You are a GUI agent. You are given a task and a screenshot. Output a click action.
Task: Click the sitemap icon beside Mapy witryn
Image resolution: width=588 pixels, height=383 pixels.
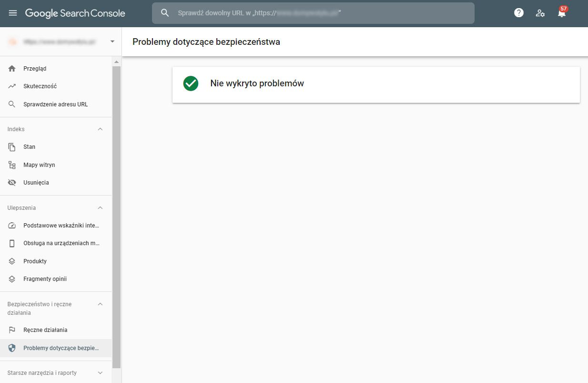(12, 165)
